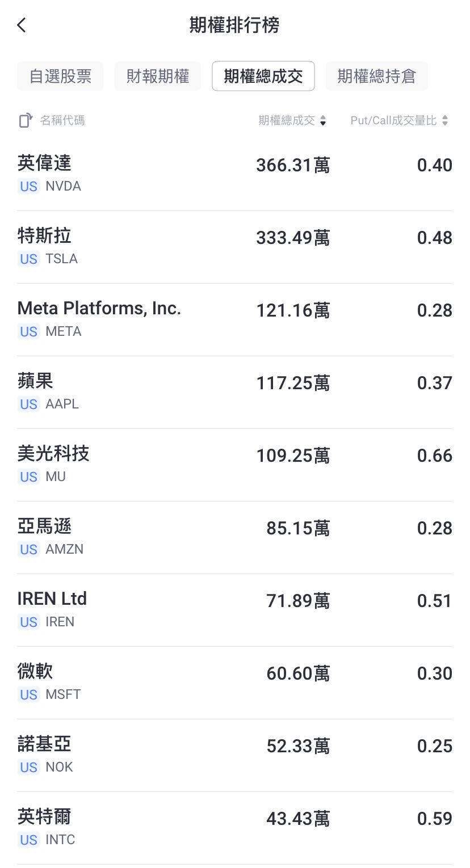Tap the US badge next to IREN

pos(28,622)
